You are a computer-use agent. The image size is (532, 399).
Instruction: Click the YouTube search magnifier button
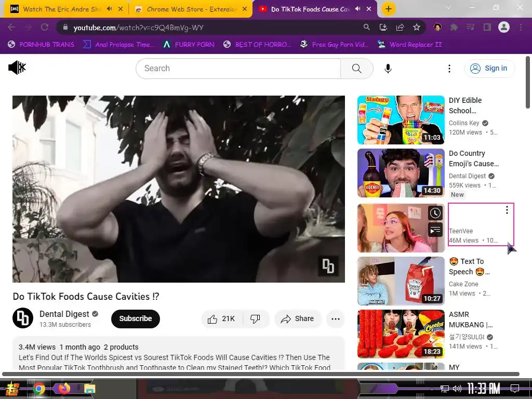click(x=356, y=69)
